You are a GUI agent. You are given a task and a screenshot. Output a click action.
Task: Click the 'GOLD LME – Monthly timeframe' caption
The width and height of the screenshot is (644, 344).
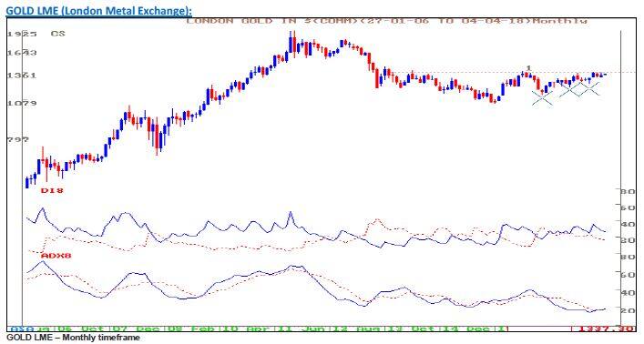point(74,338)
